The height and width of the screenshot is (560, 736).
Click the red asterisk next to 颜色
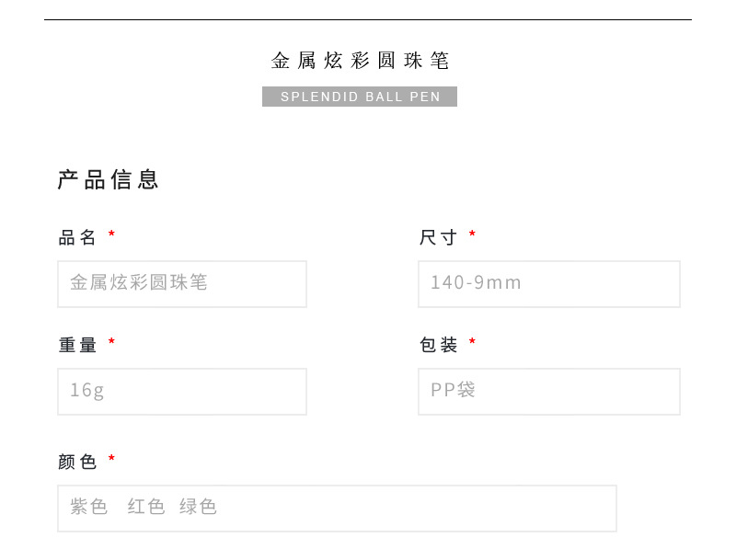[111, 457]
